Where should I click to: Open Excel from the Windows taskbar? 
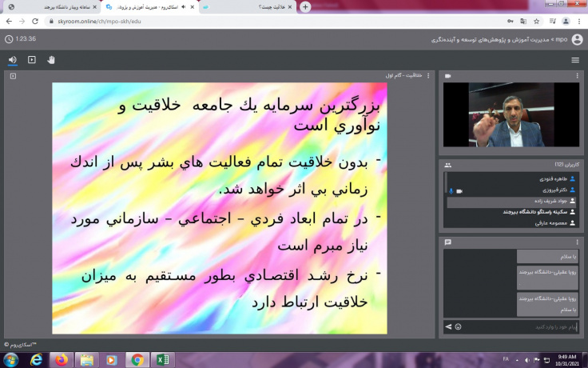tap(161, 359)
